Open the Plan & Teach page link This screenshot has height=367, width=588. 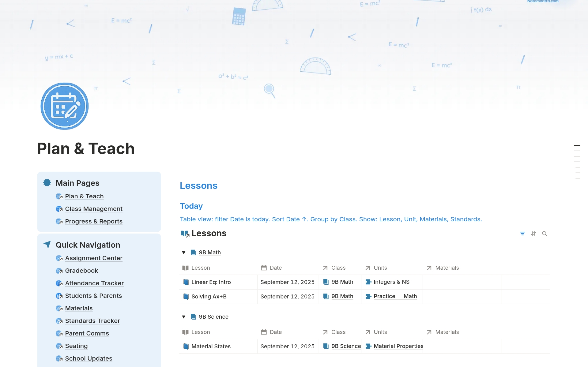pyautogui.click(x=84, y=196)
